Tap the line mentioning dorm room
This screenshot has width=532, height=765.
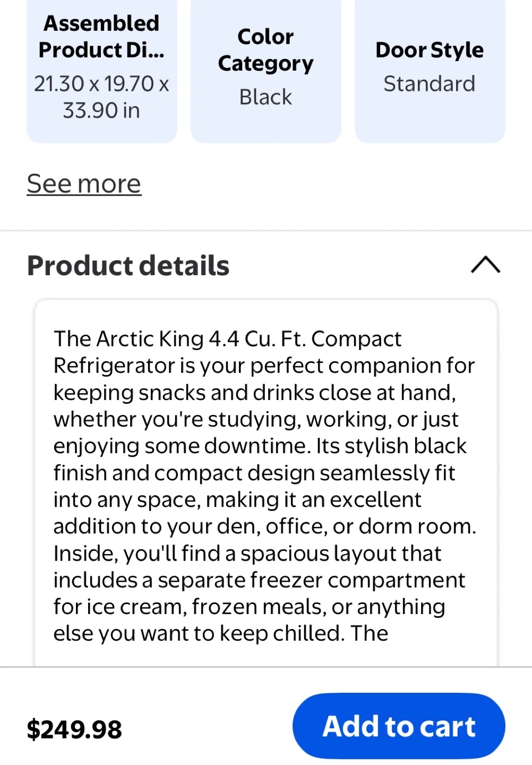[x=264, y=526]
